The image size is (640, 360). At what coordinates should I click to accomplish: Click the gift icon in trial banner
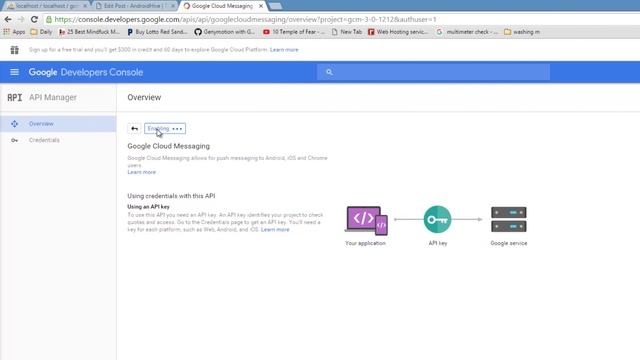pos(15,50)
